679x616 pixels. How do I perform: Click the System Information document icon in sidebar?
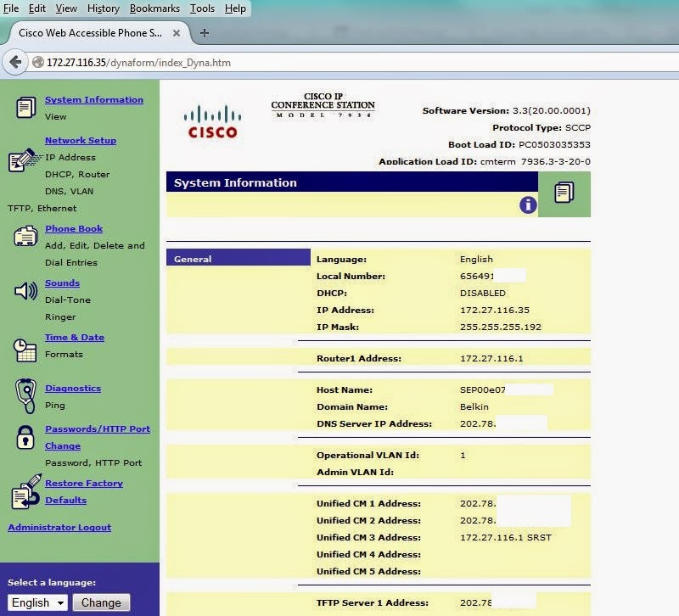(x=25, y=108)
